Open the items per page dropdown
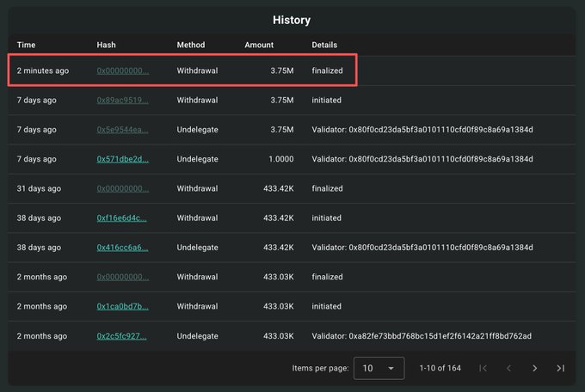The height and width of the screenshot is (392, 585). point(379,368)
